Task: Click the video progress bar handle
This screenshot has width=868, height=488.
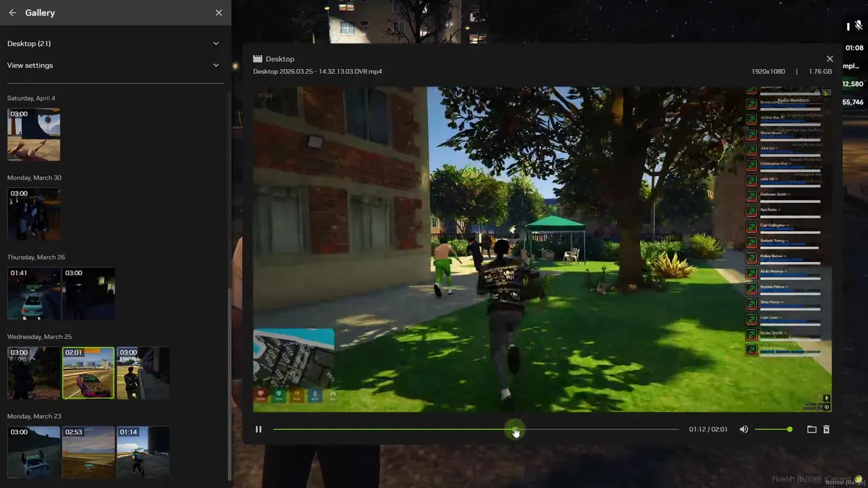Action: [515, 429]
